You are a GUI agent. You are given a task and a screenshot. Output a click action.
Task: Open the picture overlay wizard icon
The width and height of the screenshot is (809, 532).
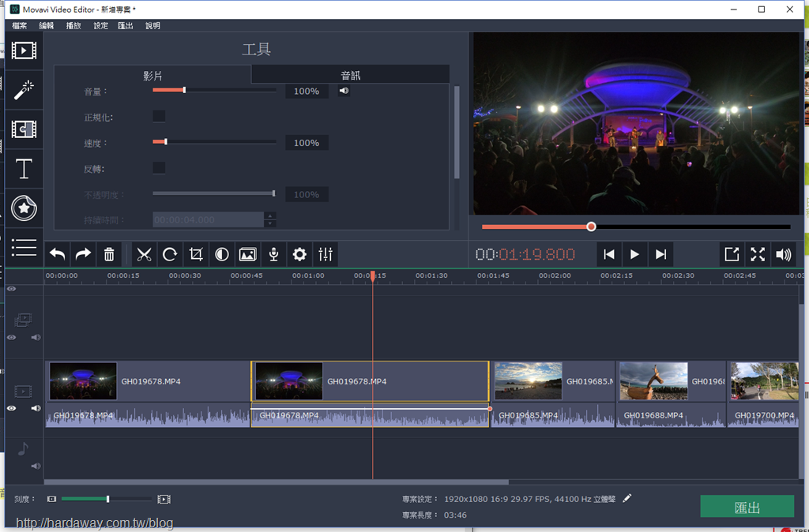(x=247, y=254)
